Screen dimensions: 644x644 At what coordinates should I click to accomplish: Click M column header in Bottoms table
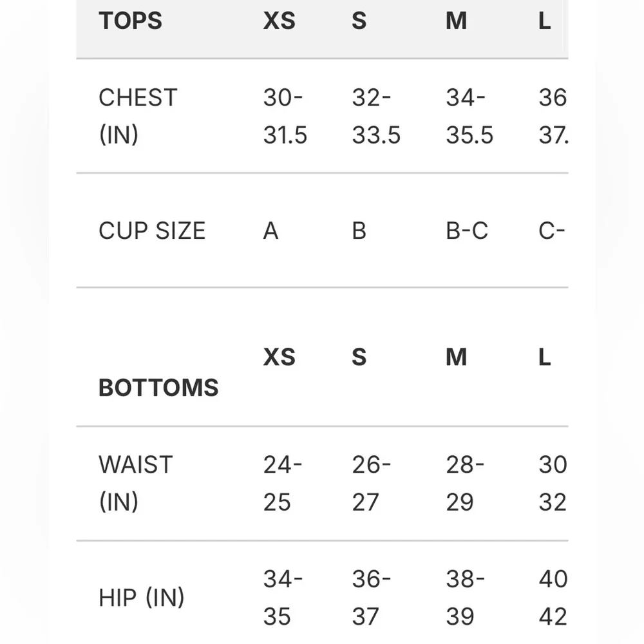click(456, 357)
